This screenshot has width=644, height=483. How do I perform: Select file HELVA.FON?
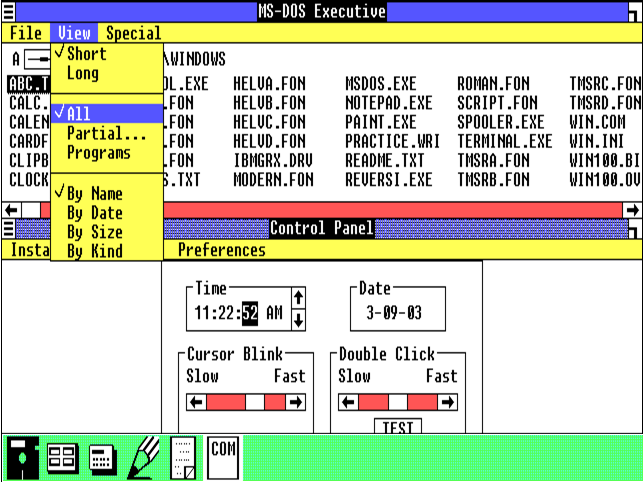pos(269,83)
